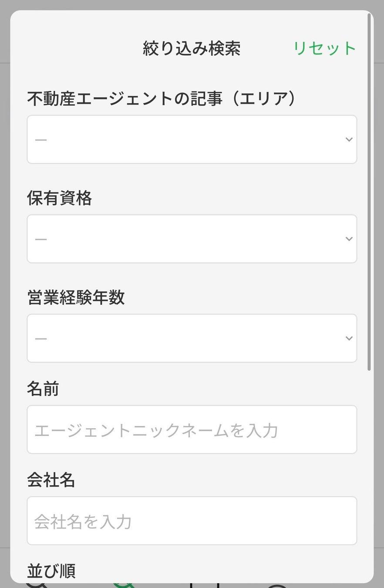
Task: Click the リセット reset link
Action: [x=324, y=48]
